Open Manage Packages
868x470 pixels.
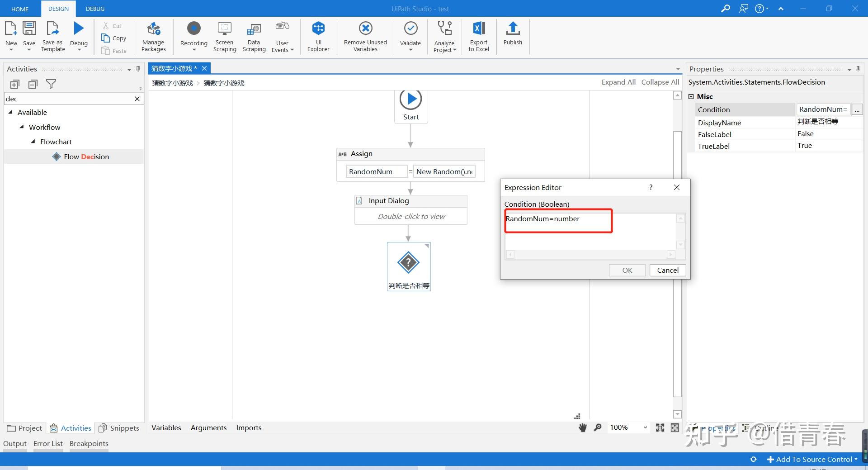153,36
